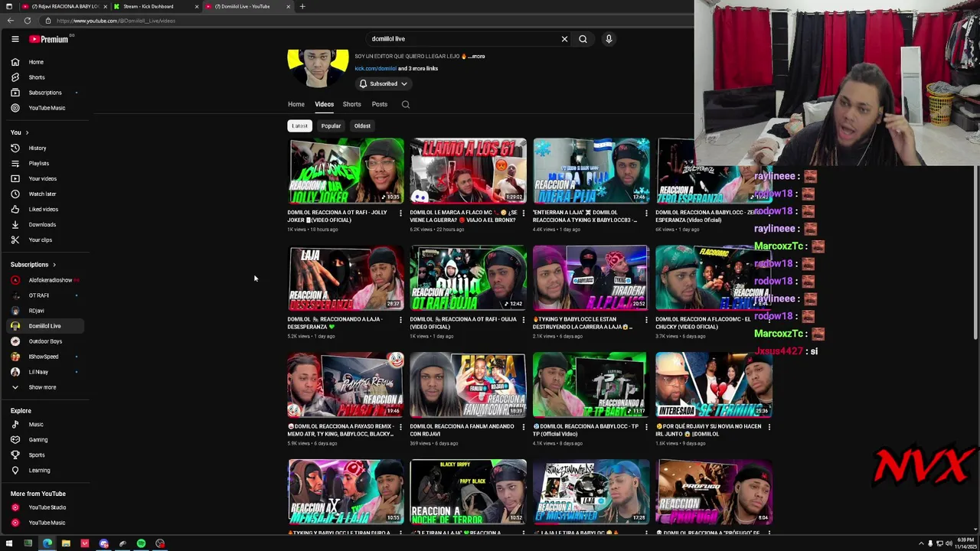Viewport: 980px width, 551px height.
Task: Open Outdoor Boys subscription channel
Action: pos(45,341)
